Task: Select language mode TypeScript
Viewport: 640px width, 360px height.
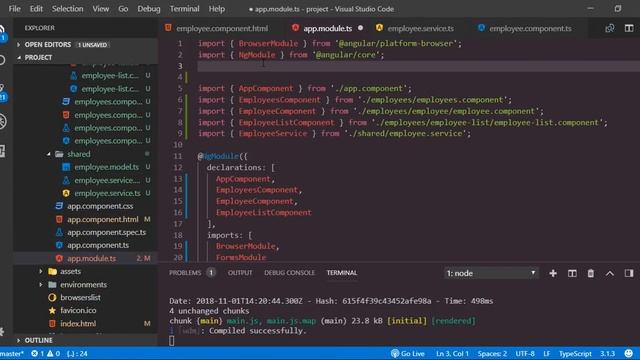Action: coord(575,353)
